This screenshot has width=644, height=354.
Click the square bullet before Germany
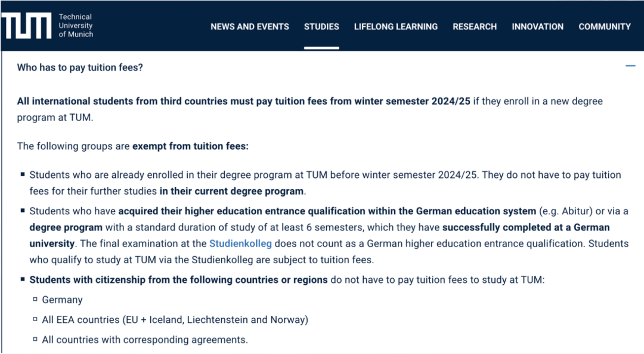pyautogui.click(x=35, y=299)
